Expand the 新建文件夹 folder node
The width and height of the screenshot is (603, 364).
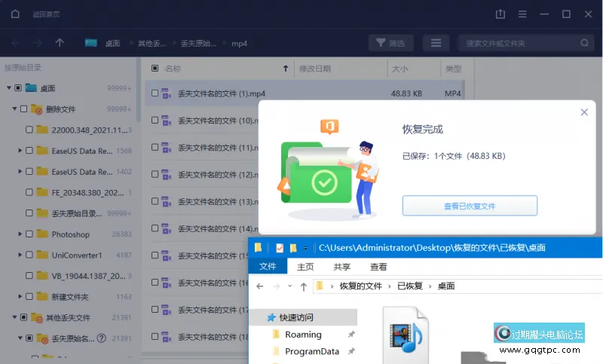coord(20,296)
